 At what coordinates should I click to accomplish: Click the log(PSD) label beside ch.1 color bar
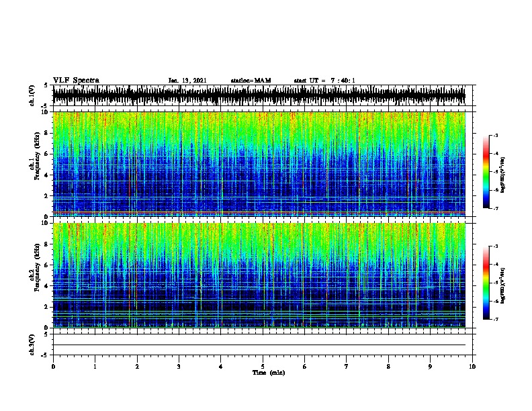pyautogui.click(x=503, y=175)
